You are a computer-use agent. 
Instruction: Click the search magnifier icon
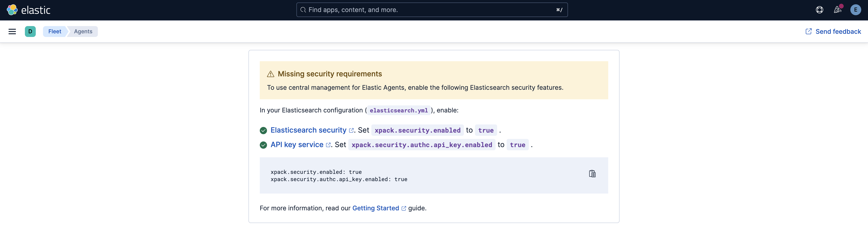point(303,10)
